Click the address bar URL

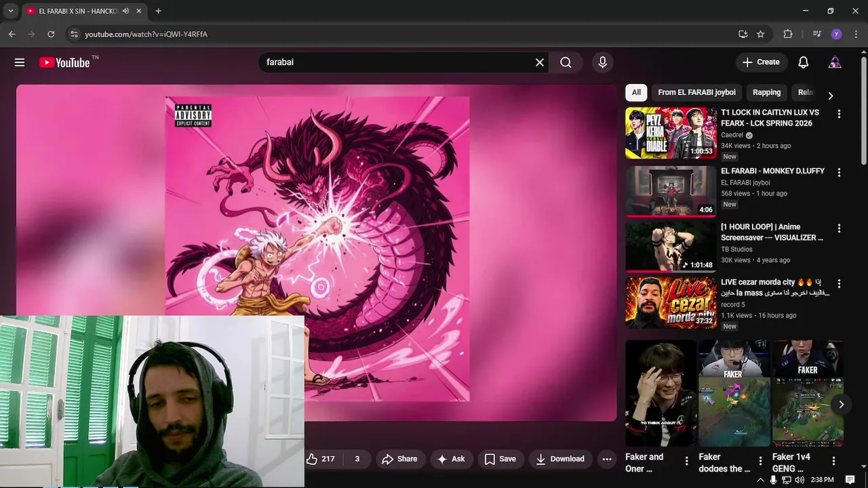point(146,34)
